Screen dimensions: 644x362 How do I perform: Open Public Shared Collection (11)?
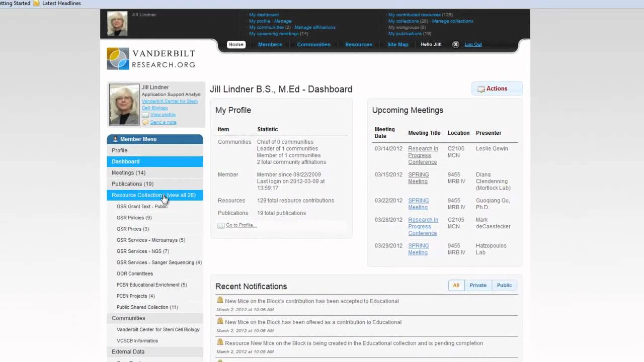(x=147, y=307)
